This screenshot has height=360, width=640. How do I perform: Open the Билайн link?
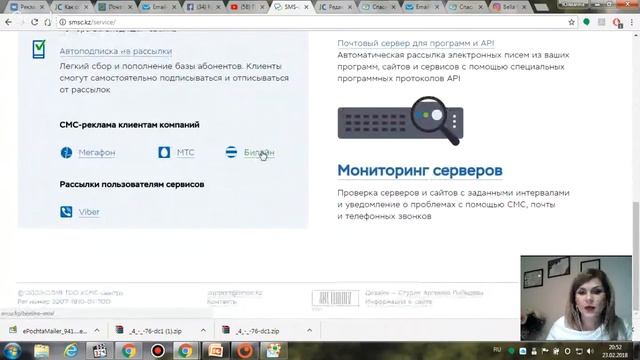[x=259, y=153]
